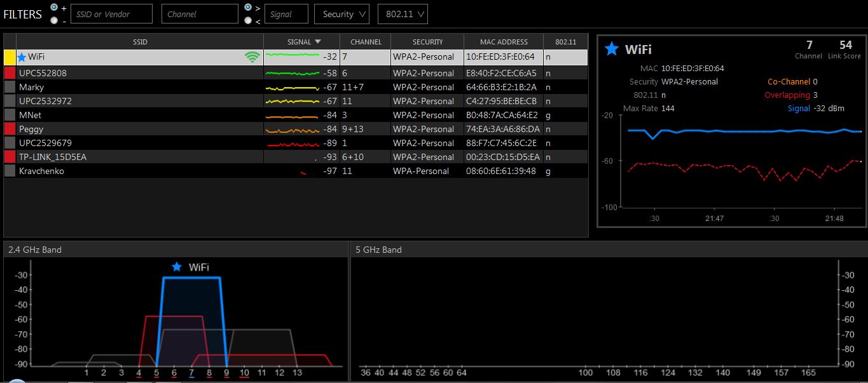The image size is (868, 383).
Task: Click the gray color square beside Kravchenko
Action: (10, 171)
